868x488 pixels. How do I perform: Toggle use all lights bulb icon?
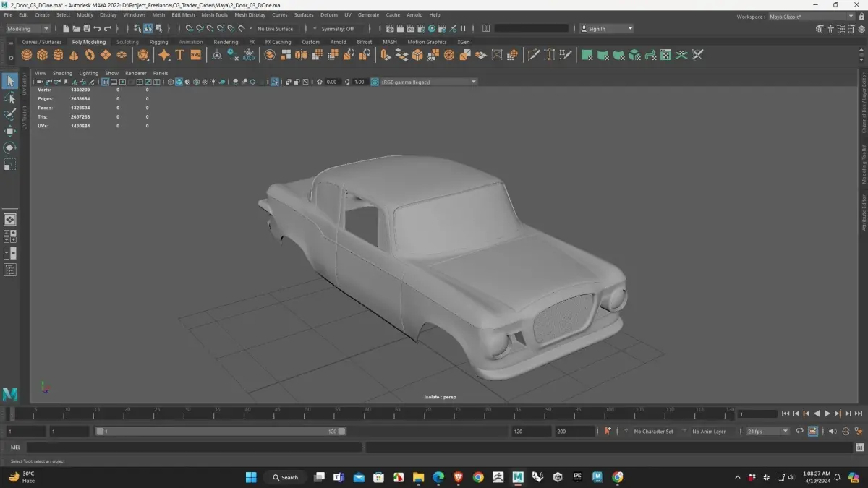(213, 82)
